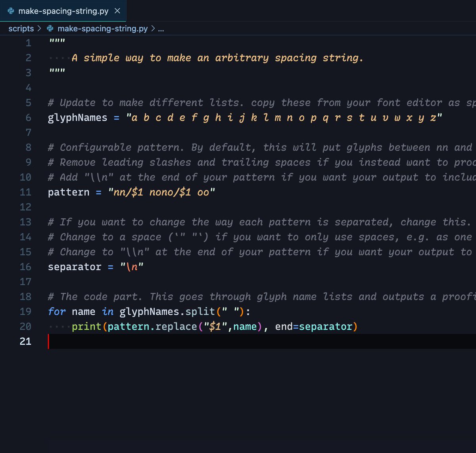Click the "nn/$1 nono/$1 oo" string
The width and height of the screenshot is (476, 453).
pos(161,192)
